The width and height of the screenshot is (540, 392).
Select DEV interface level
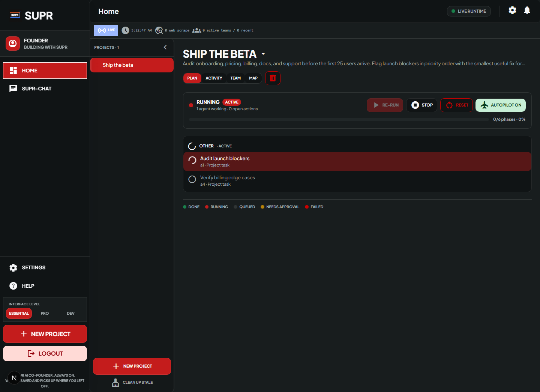tap(70, 313)
